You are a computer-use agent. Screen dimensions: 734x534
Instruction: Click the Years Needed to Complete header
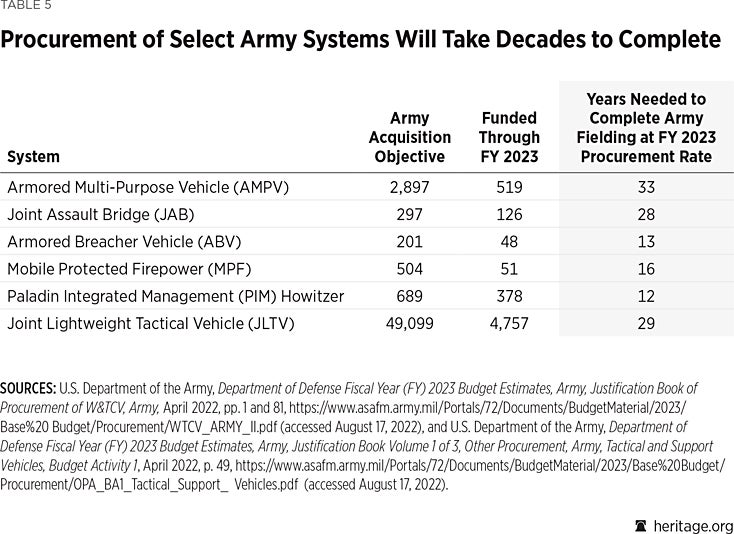(x=645, y=128)
